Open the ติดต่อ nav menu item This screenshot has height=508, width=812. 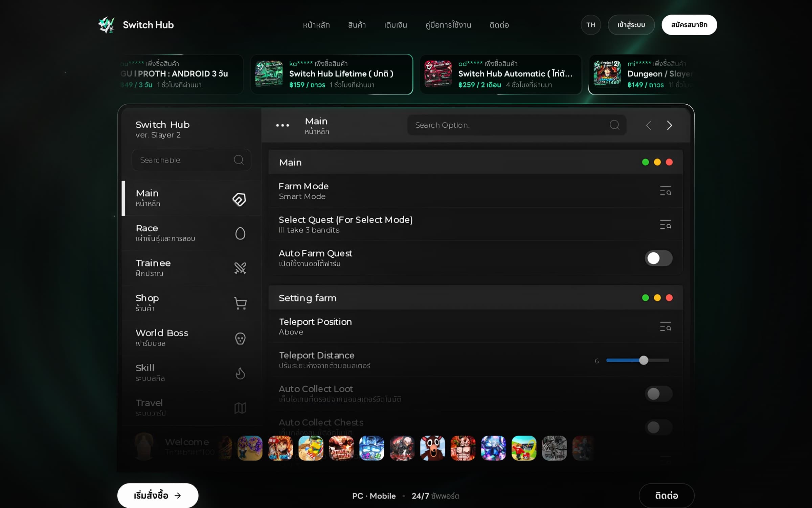pyautogui.click(x=499, y=25)
